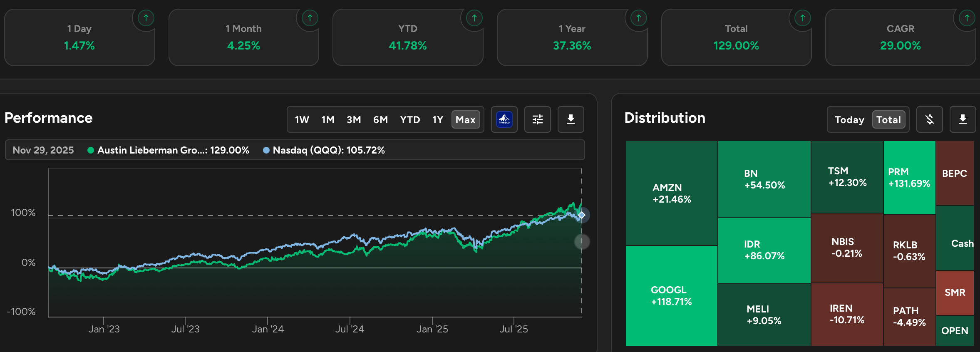
Task: Click the Nov 29, 2025 date label
Action: coord(43,150)
